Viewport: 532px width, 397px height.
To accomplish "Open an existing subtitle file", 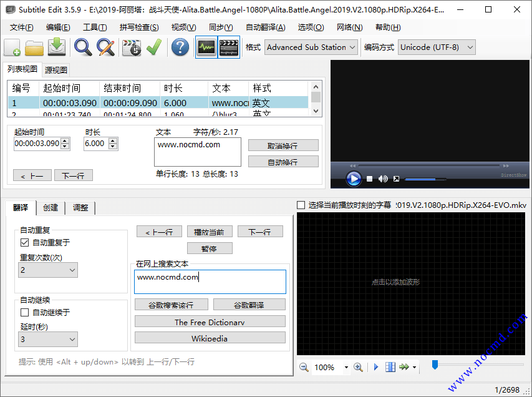I will point(34,47).
